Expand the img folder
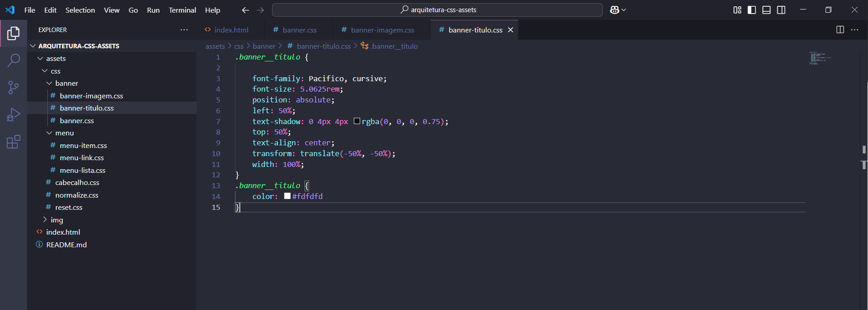Image resolution: width=868 pixels, height=310 pixels. click(112, 220)
